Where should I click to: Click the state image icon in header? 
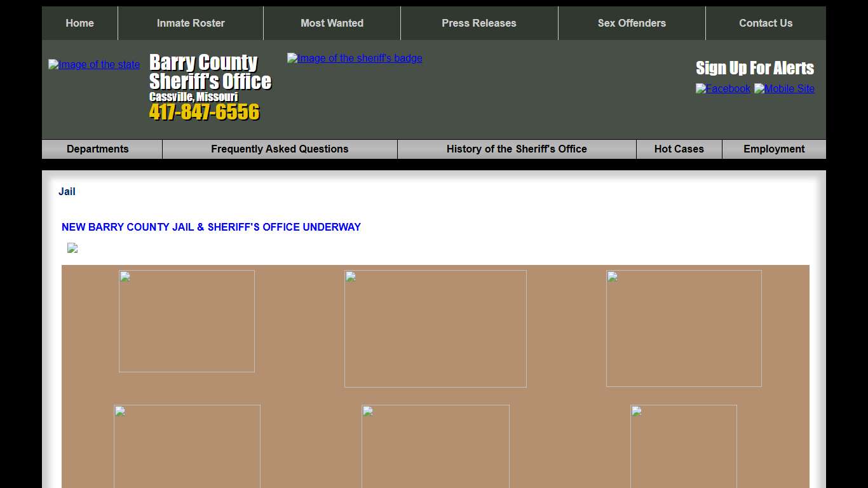[94, 64]
